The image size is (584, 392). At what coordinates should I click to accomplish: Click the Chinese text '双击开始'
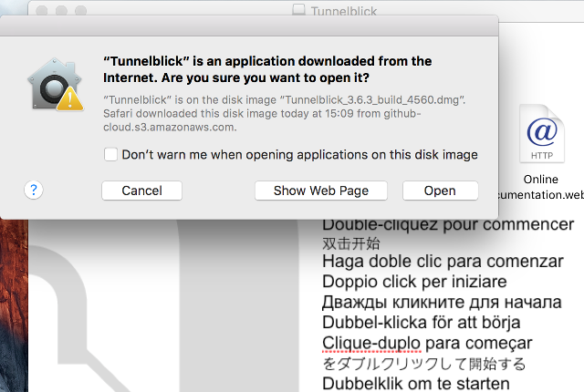click(x=351, y=243)
